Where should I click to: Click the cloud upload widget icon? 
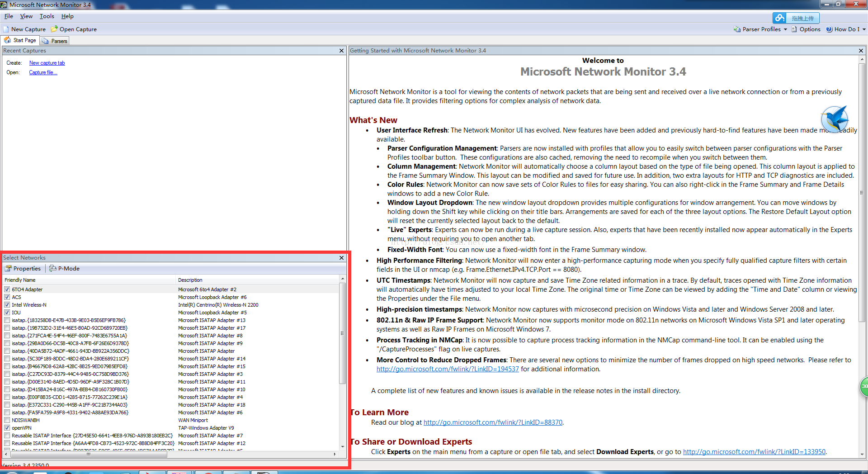click(779, 18)
